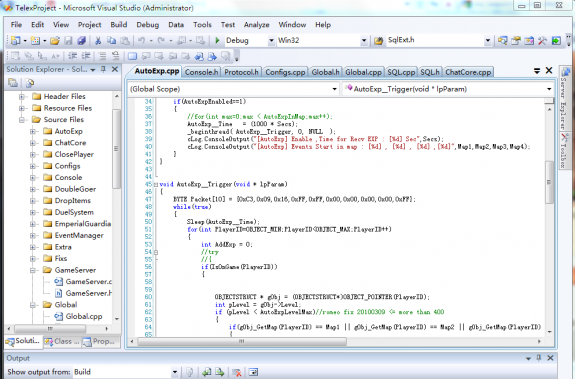Click the Save icon in toolbar
575x379 pixels.
pyautogui.click(x=68, y=41)
